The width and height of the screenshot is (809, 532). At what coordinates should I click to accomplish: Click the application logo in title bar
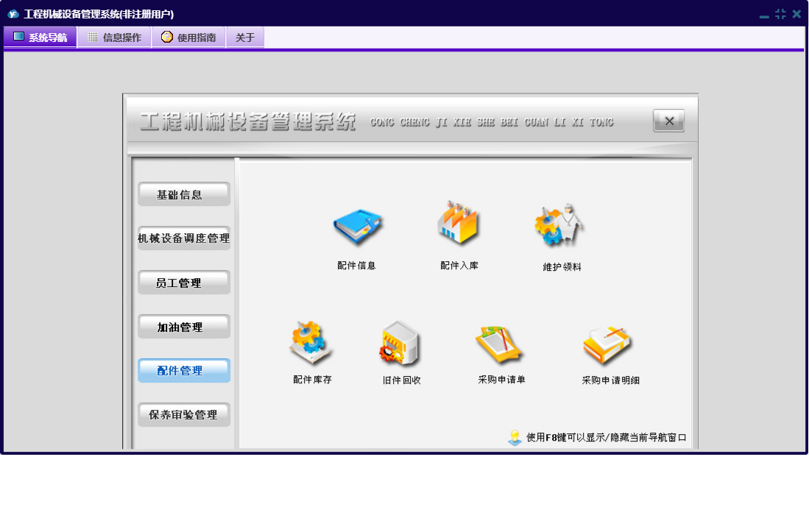[13, 15]
